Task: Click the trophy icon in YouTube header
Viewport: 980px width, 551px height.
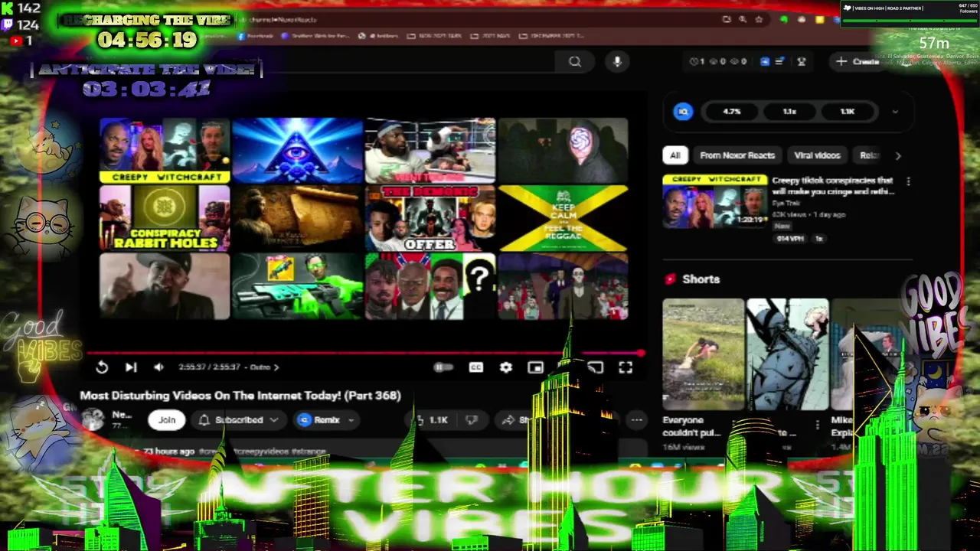Action: tap(802, 61)
